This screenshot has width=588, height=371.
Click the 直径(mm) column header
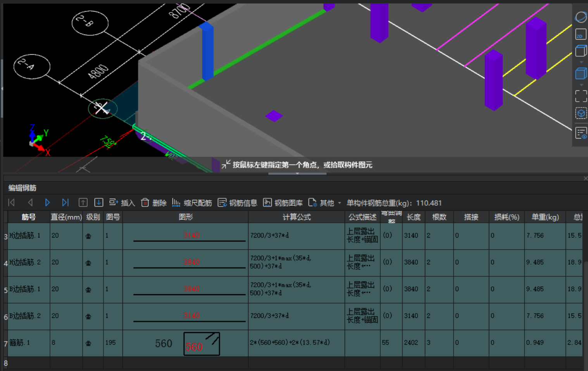point(66,217)
